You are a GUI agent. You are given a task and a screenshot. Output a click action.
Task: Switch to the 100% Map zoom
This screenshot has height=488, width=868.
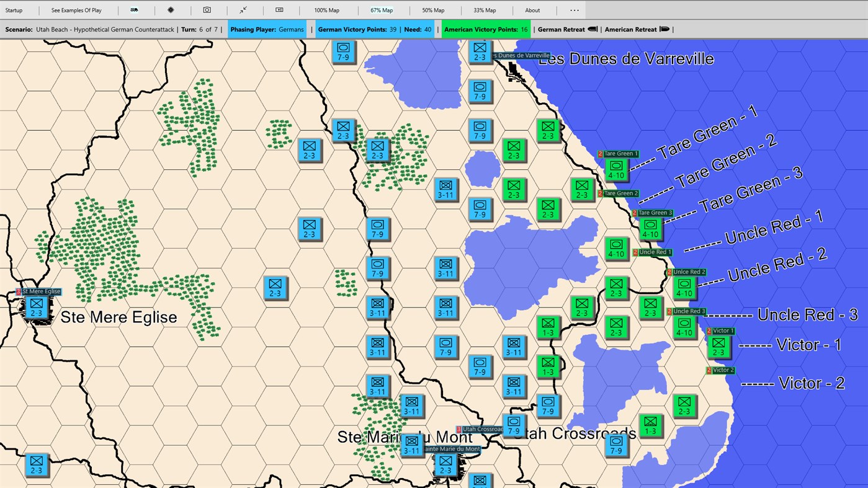pos(326,10)
